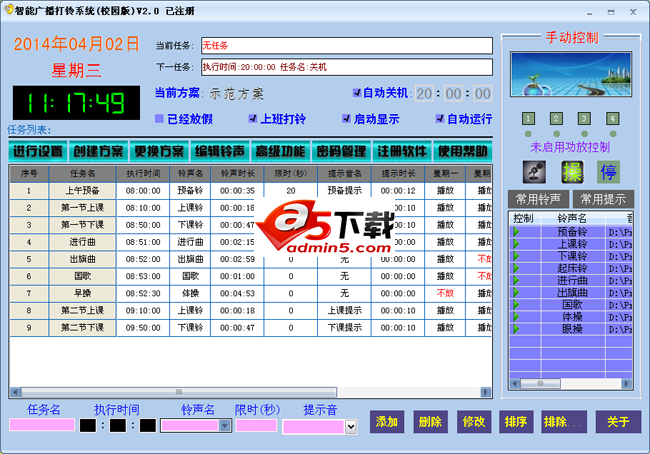
Task: Click the auto shutdown hour field 20
Action: 424,94
